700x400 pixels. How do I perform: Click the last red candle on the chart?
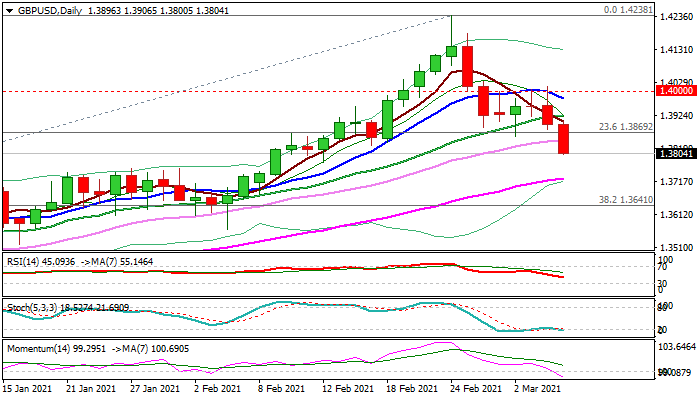(564, 139)
